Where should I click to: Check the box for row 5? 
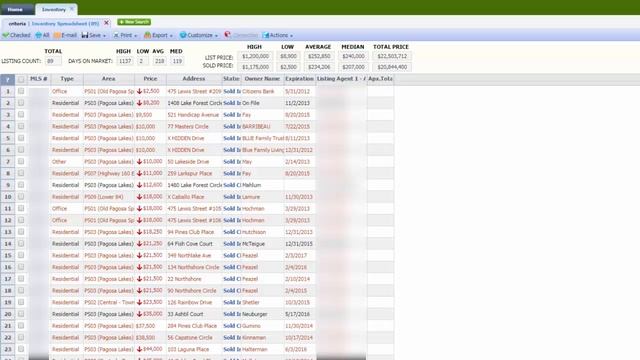tap(21, 138)
